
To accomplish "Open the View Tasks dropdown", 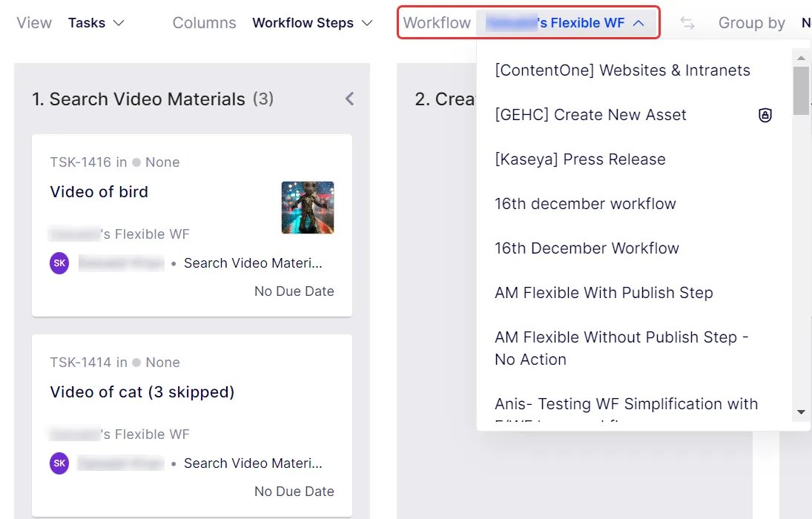I will (x=96, y=23).
